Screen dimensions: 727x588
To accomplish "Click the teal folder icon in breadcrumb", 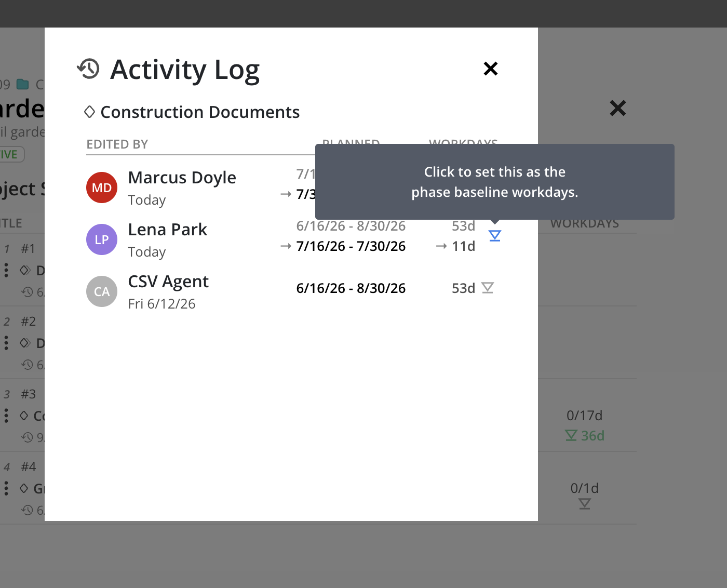I will point(23,84).
